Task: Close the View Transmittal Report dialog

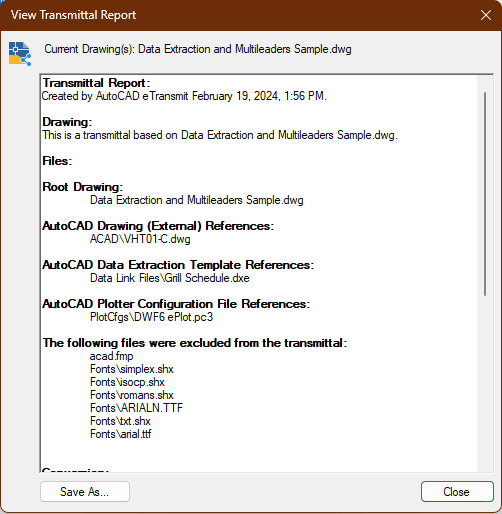Action: point(486,15)
